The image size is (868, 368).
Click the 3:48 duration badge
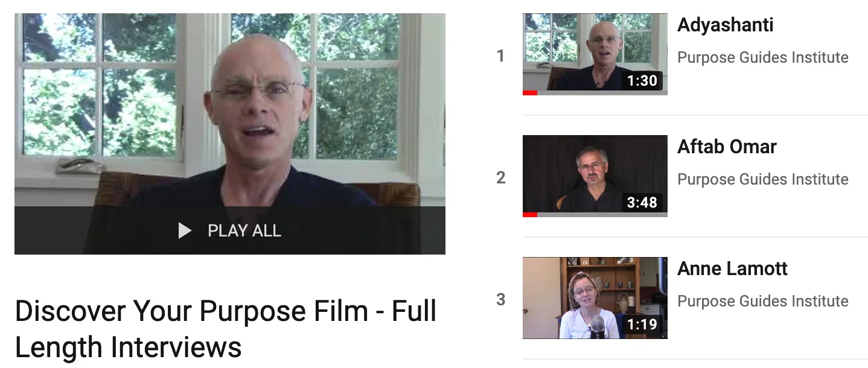(642, 202)
